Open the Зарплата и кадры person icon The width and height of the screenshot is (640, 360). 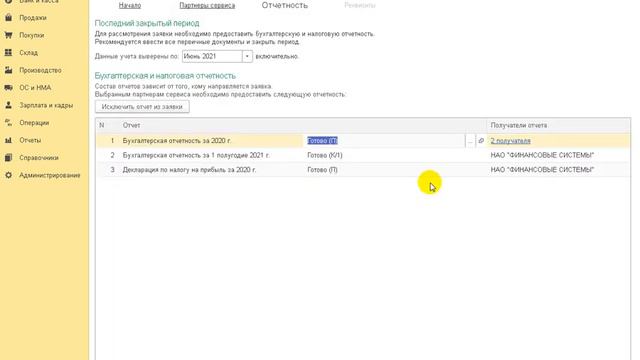pos(9,105)
